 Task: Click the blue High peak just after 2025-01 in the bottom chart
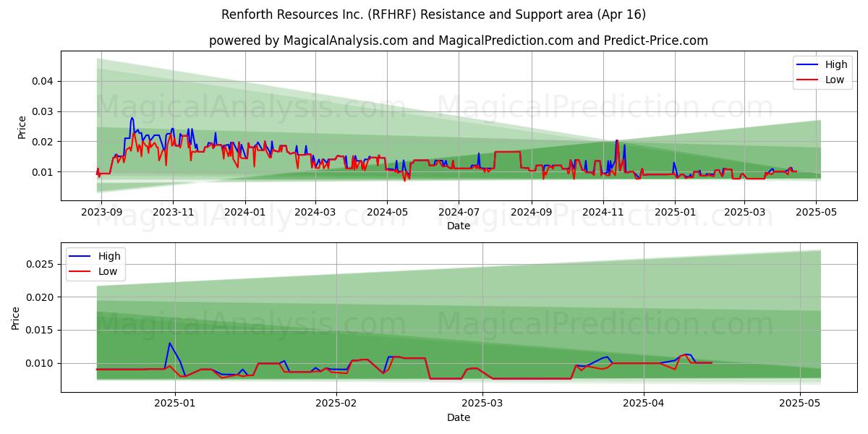170,344
